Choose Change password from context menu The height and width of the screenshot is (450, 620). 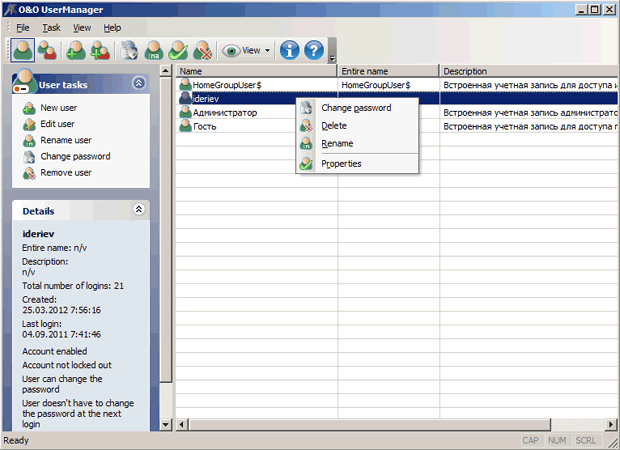[357, 108]
